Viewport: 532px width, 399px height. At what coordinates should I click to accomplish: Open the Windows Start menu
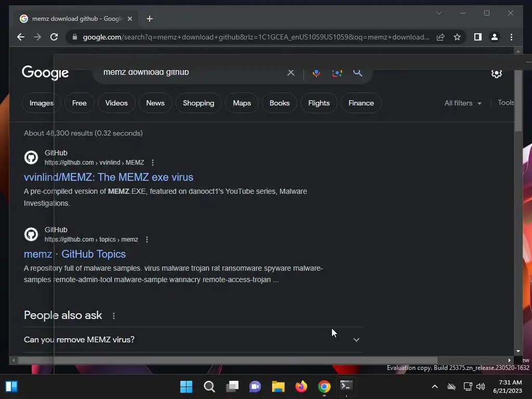tap(186, 387)
